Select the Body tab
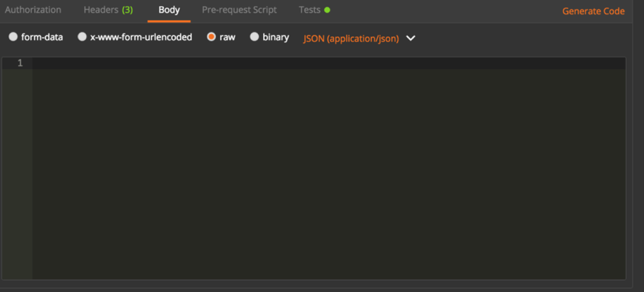Image resolution: width=644 pixels, height=292 pixels. point(169,10)
